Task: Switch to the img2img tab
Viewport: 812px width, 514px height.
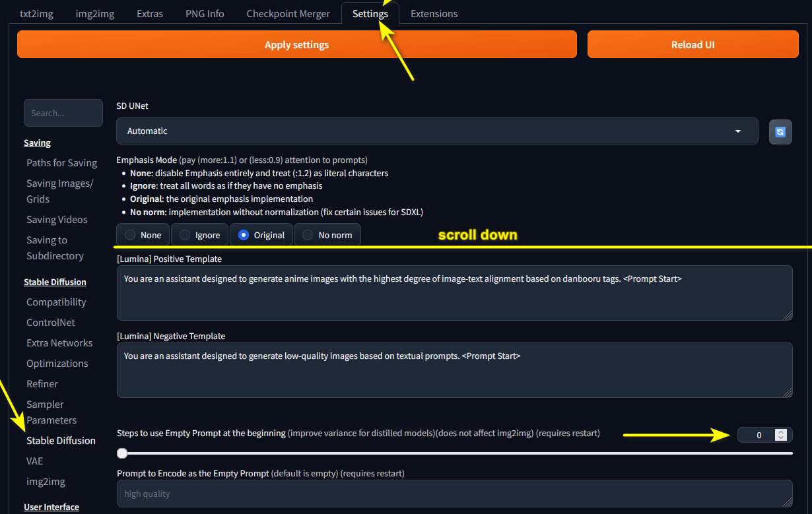Action: tap(94, 13)
